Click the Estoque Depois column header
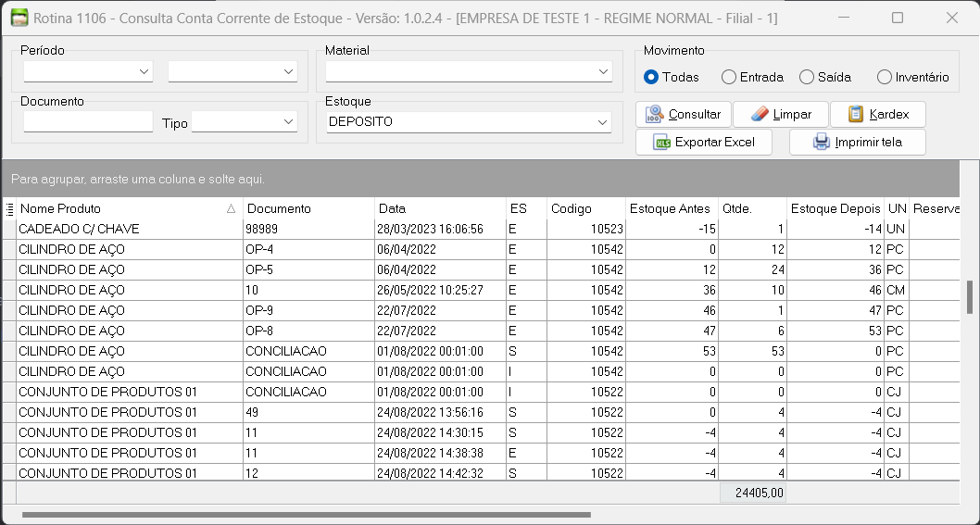980x525 pixels. click(836, 208)
